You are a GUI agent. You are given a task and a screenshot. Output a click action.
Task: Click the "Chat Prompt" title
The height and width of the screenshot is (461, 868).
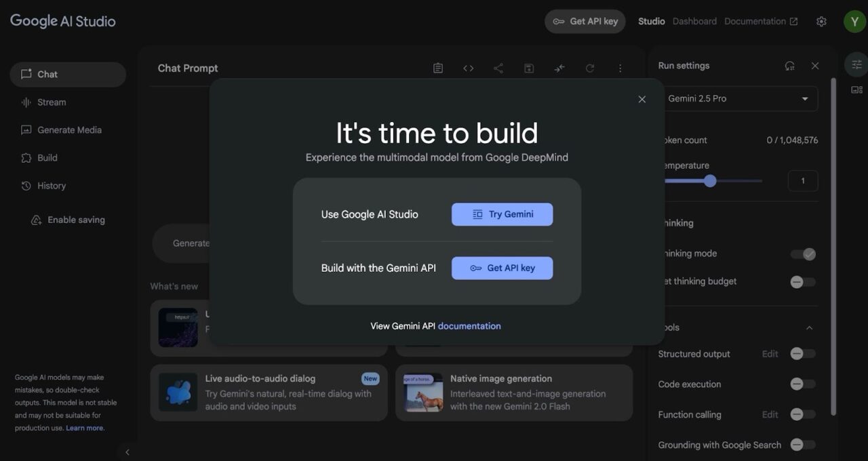[x=188, y=68]
